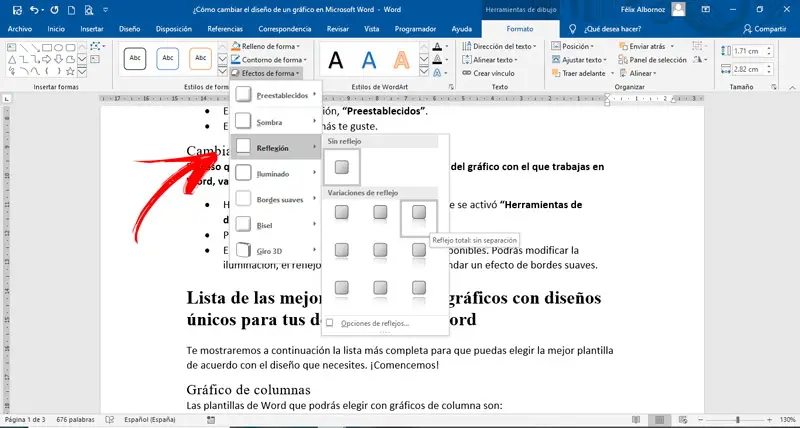This screenshot has width=800, height=428.
Task: Choose the right arrow shape in shapes gallery
Action: point(47,60)
